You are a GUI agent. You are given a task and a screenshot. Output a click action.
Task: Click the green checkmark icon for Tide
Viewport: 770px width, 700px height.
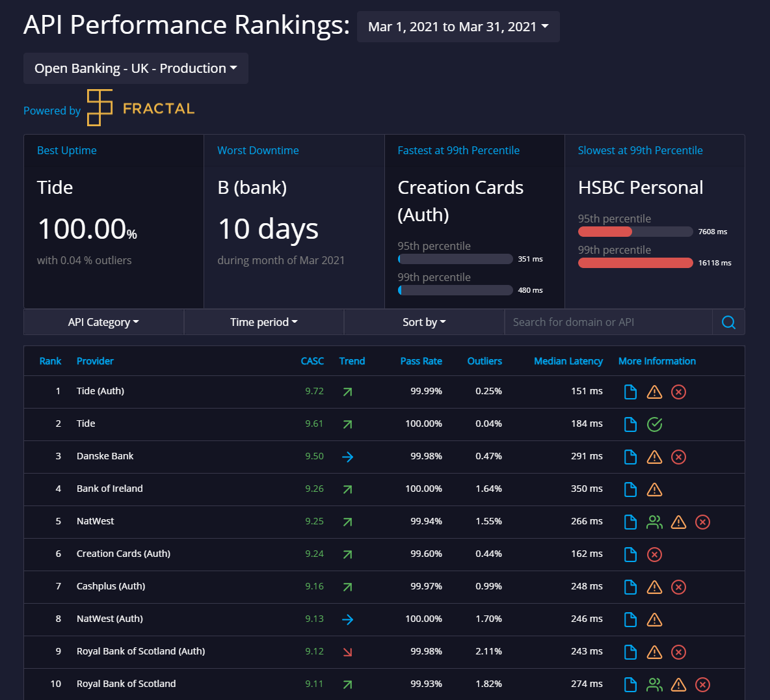click(654, 424)
